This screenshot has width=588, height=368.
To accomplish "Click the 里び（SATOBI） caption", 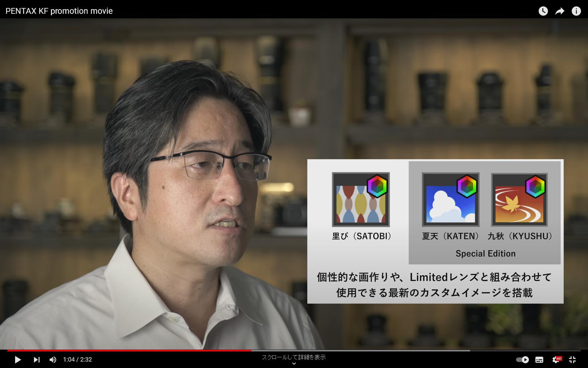I will [x=362, y=236].
